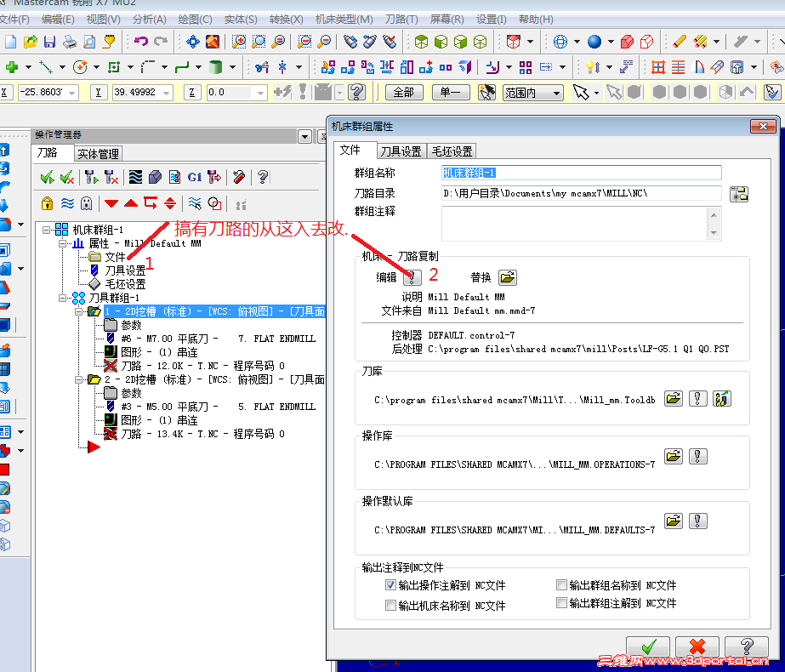
Task: Click the Verify solid cube icon
Action: [x=155, y=177]
